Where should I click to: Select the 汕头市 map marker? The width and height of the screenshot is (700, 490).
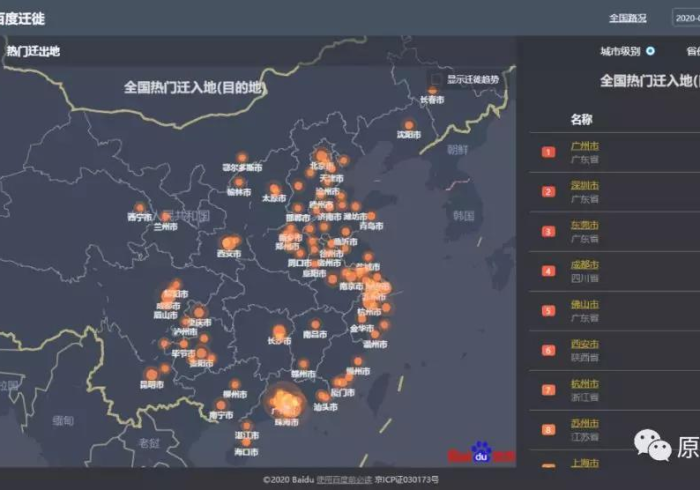coord(322,396)
